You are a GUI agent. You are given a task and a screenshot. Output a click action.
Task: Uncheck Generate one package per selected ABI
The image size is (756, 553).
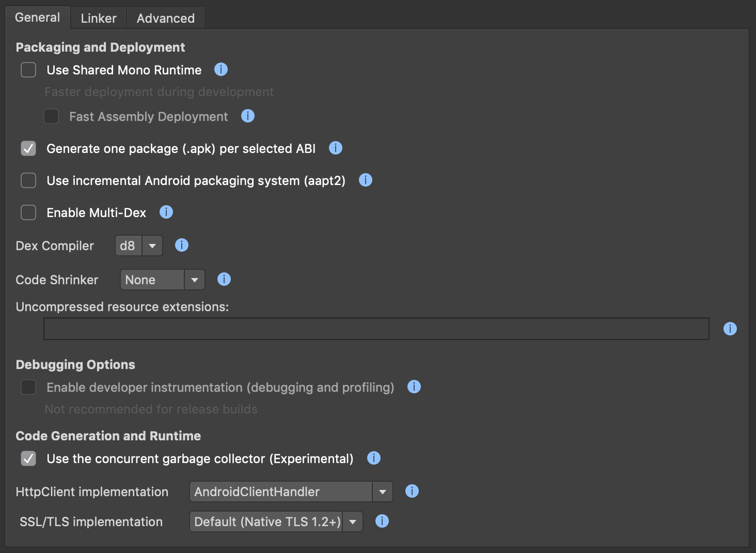(28, 148)
